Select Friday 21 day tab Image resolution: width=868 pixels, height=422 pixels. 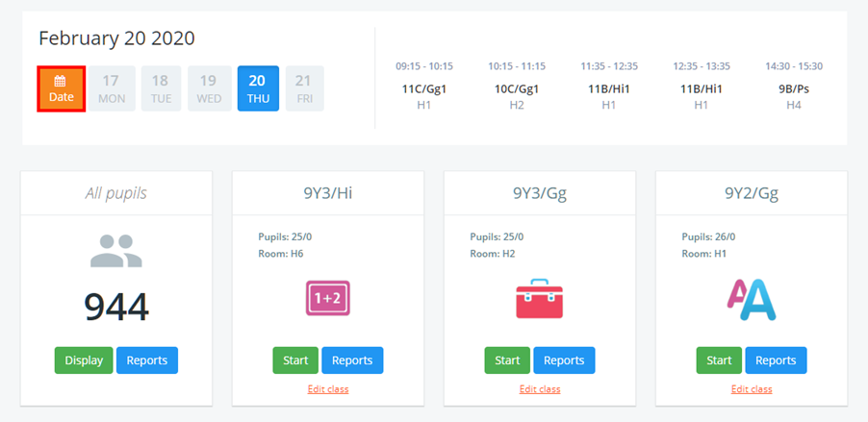tap(304, 88)
